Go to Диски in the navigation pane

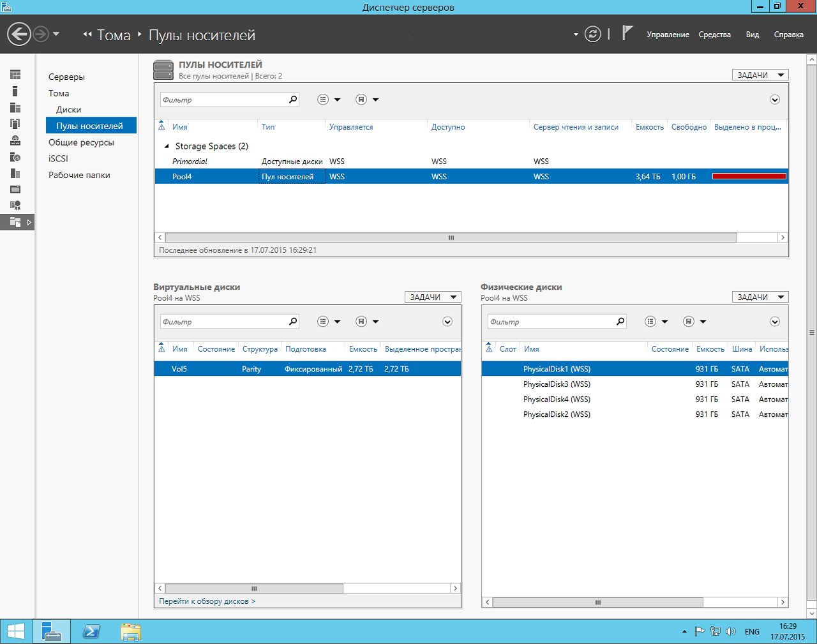coord(68,110)
